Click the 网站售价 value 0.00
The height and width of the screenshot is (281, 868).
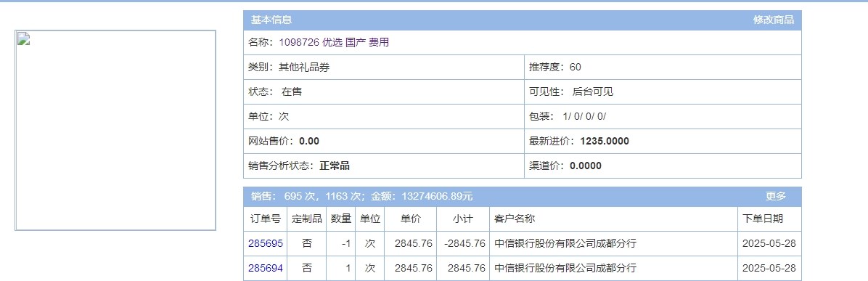309,142
